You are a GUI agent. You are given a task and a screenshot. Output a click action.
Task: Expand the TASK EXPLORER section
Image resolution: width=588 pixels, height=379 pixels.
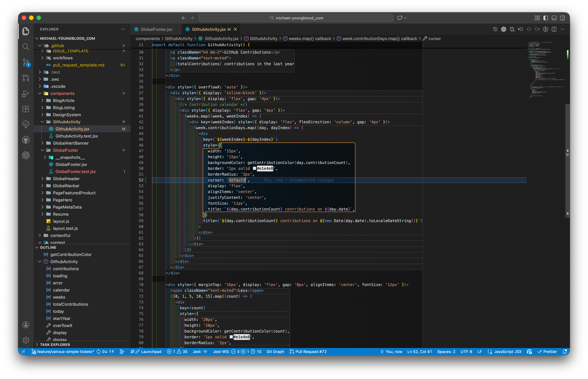click(55, 345)
